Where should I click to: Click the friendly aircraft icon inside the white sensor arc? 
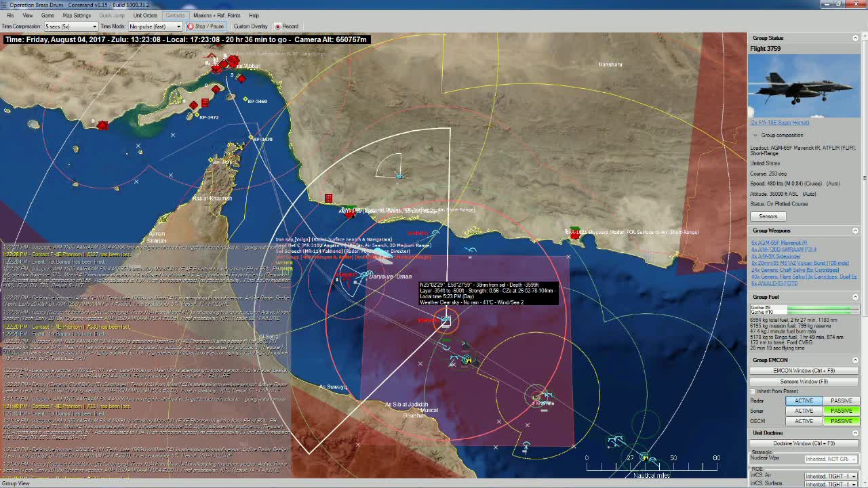pos(400,176)
